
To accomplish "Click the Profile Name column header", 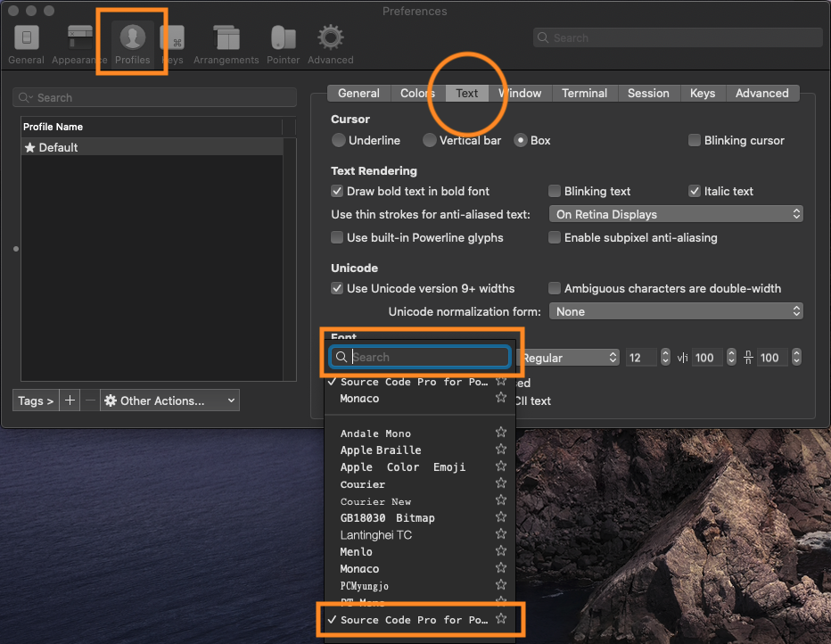I will 151,127.
